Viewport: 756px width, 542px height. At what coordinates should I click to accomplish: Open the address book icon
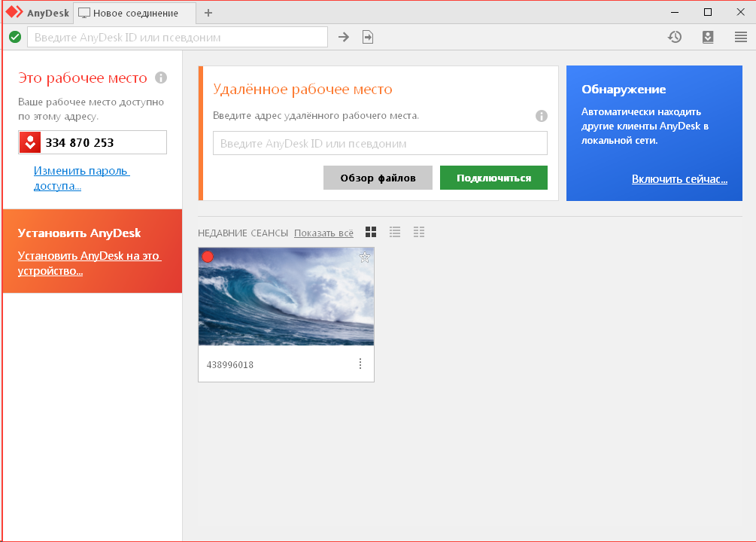(708, 37)
